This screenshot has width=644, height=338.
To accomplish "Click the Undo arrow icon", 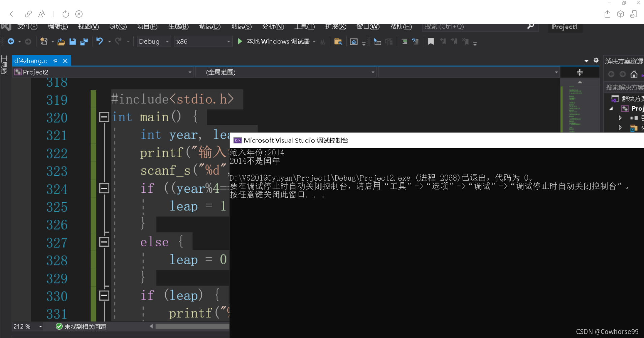I will click(x=100, y=41).
